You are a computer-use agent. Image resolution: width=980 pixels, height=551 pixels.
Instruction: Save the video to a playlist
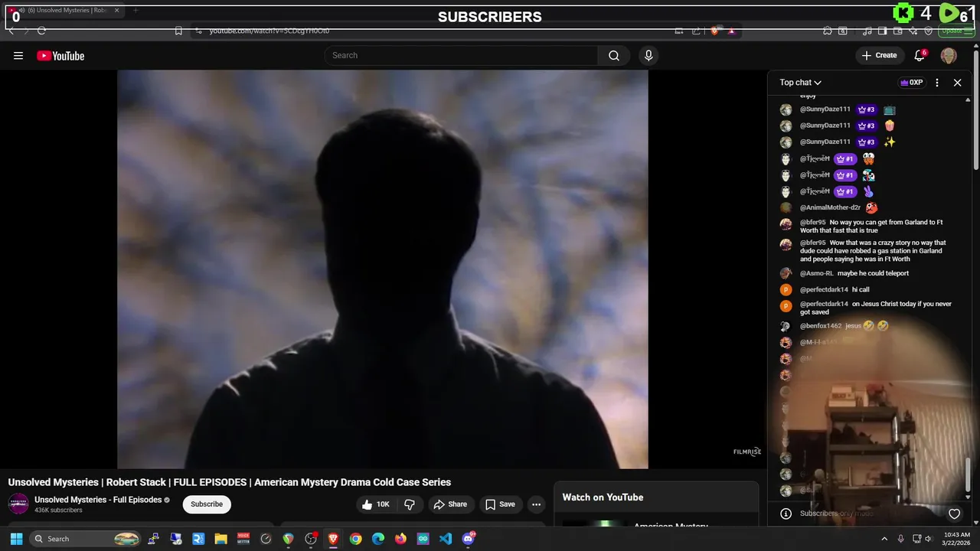point(500,504)
